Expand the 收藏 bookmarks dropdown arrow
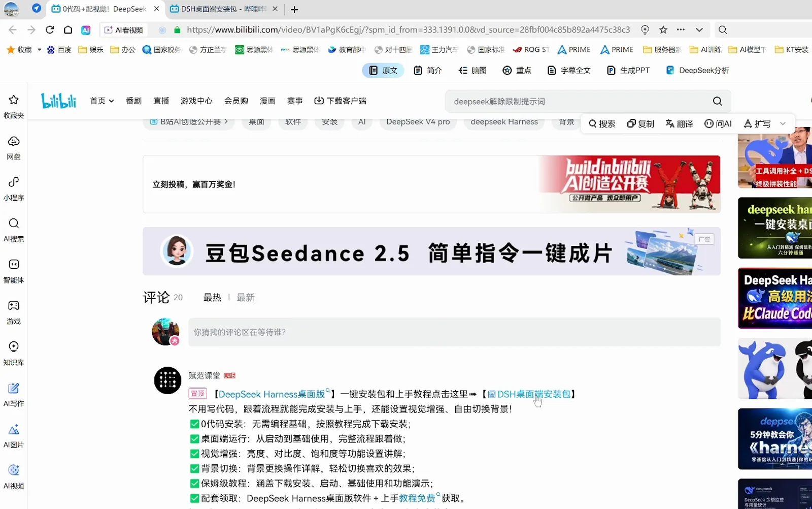 tap(39, 50)
